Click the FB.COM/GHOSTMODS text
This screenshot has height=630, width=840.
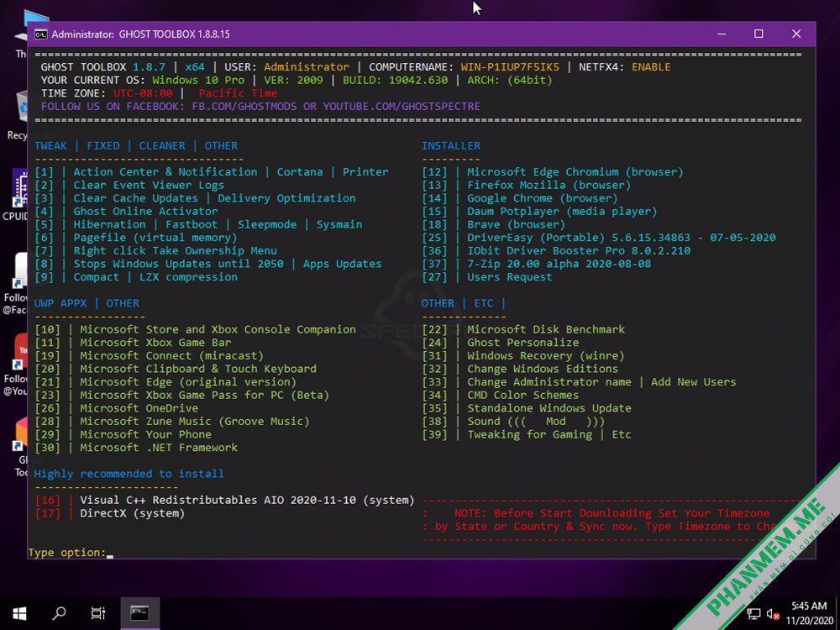(244, 107)
